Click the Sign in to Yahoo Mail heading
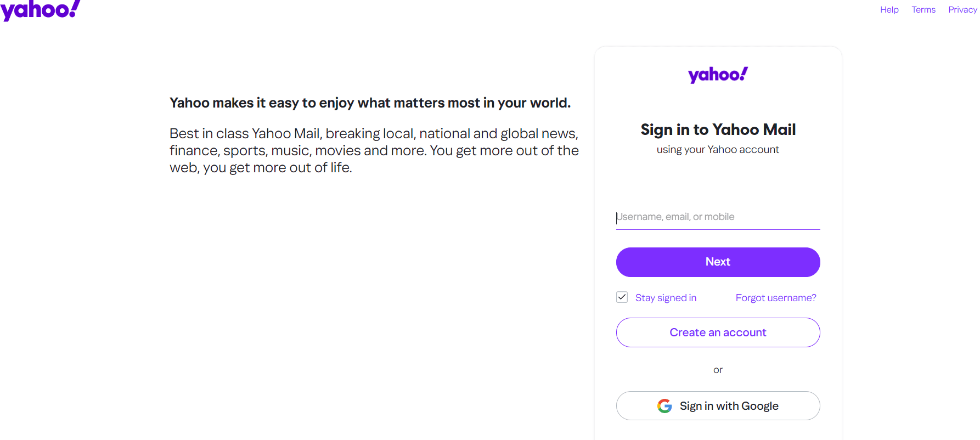Image resolution: width=980 pixels, height=440 pixels. point(718,129)
